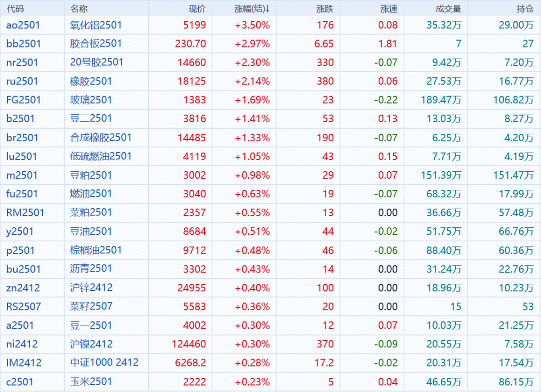Image resolution: width=541 pixels, height=392 pixels.
Task: Open contract code y2501
Action: pos(20,231)
